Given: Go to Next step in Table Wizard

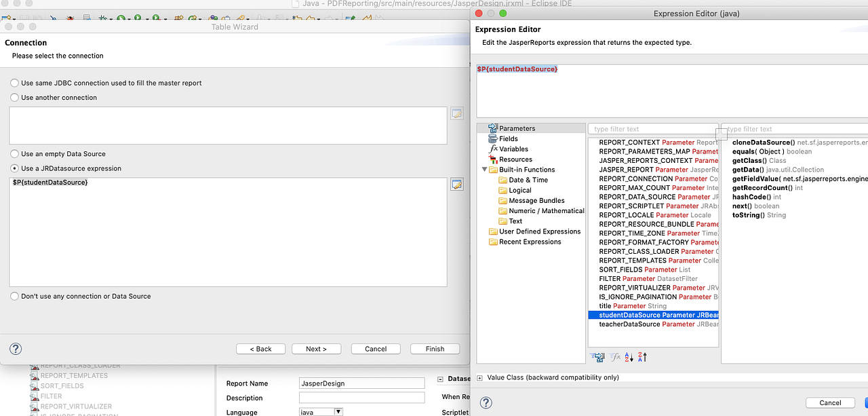Looking at the screenshot, I should tap(316, 349).
